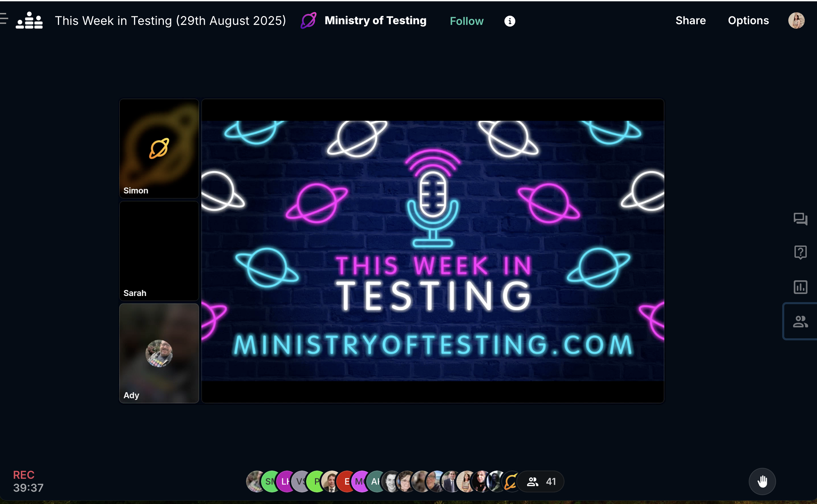Open the hamburger menu at top-left

3,18
